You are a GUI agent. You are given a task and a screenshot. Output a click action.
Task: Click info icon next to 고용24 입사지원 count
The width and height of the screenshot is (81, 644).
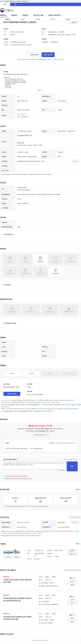point(70,498)
